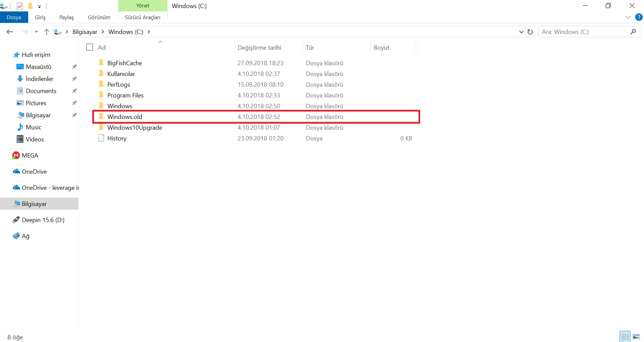Switch to details view in status bar
Viewport: 644px width, 342px height.
[x=625, y=336]
